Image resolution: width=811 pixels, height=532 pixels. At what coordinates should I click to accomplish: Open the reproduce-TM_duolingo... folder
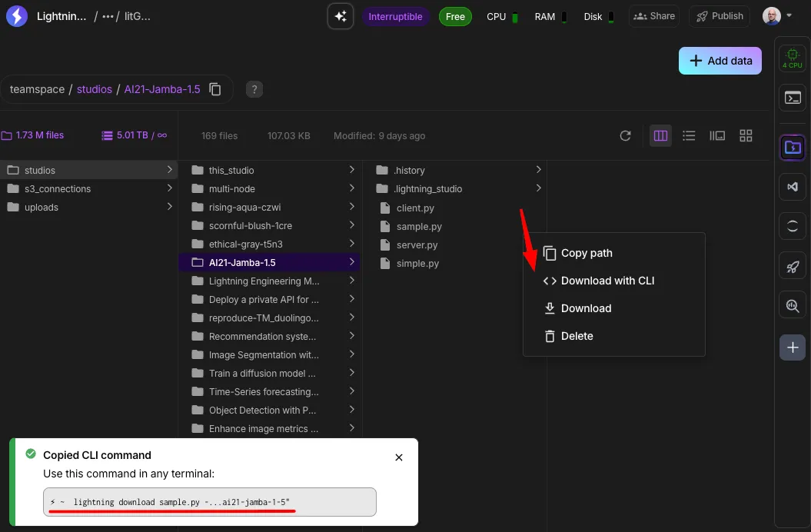pyautogui.click(x=270, y=318)
